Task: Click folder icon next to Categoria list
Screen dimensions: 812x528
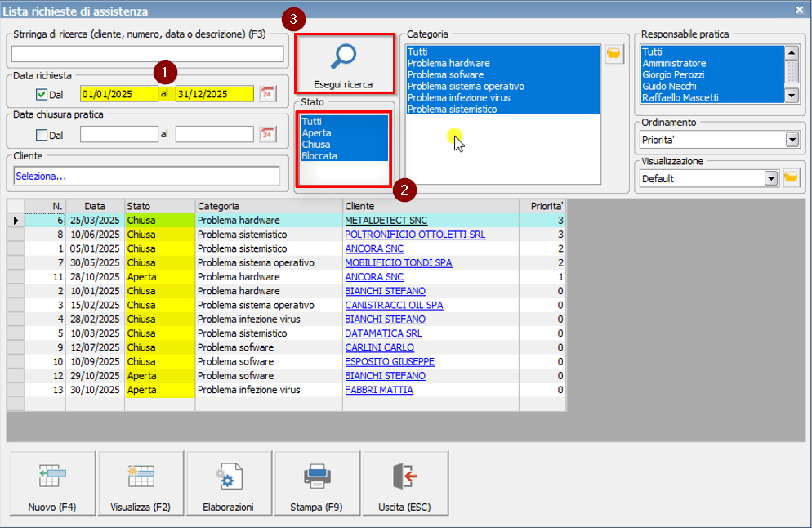Action: (x=613, y=55)
